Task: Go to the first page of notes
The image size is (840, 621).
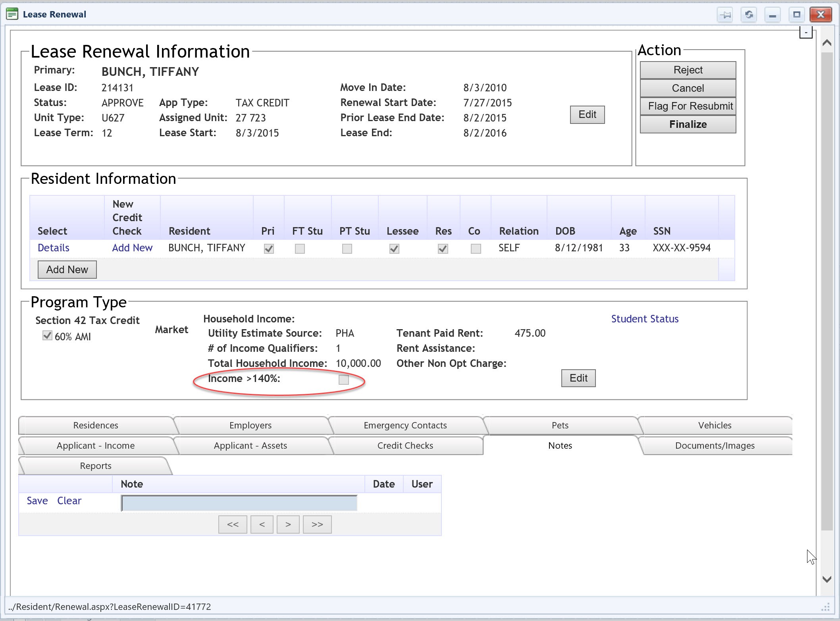Action: 233,525
